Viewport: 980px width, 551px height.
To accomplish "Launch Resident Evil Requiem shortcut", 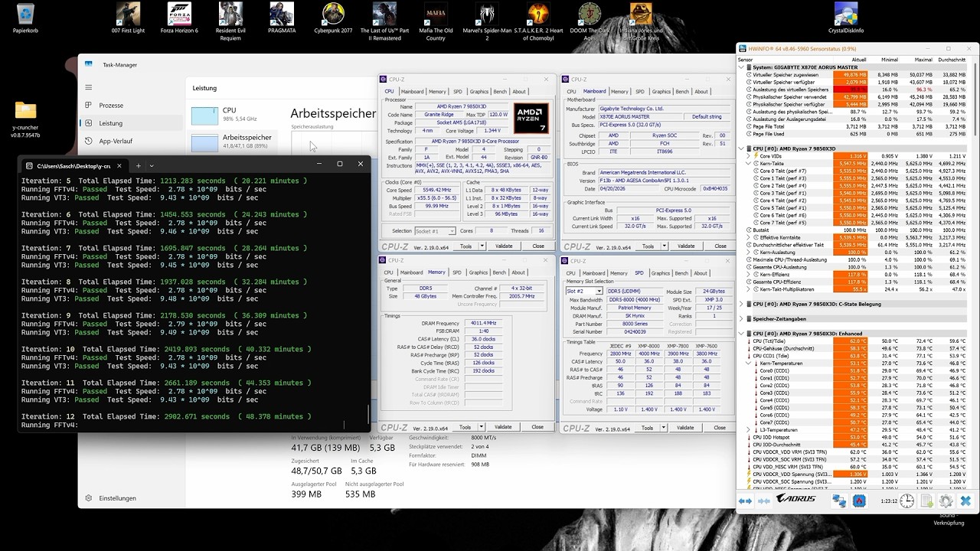I will pos(230,21).
